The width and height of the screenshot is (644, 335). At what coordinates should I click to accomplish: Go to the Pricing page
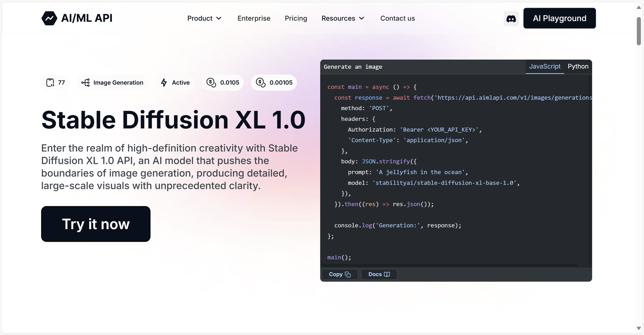[296, 19]
